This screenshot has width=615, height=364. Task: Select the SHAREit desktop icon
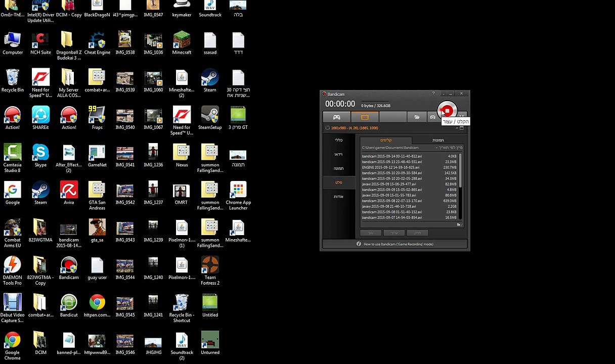[x=40, y=118]
